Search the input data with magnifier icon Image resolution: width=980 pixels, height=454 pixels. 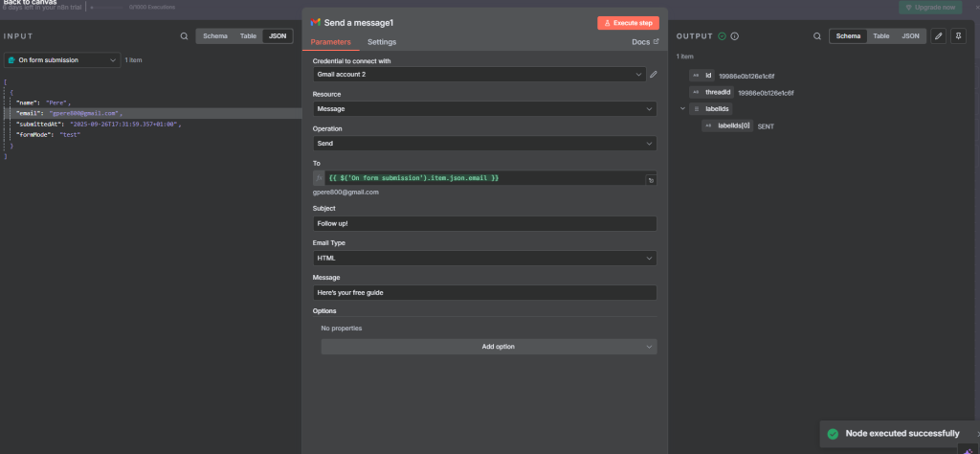pos(184,36)
